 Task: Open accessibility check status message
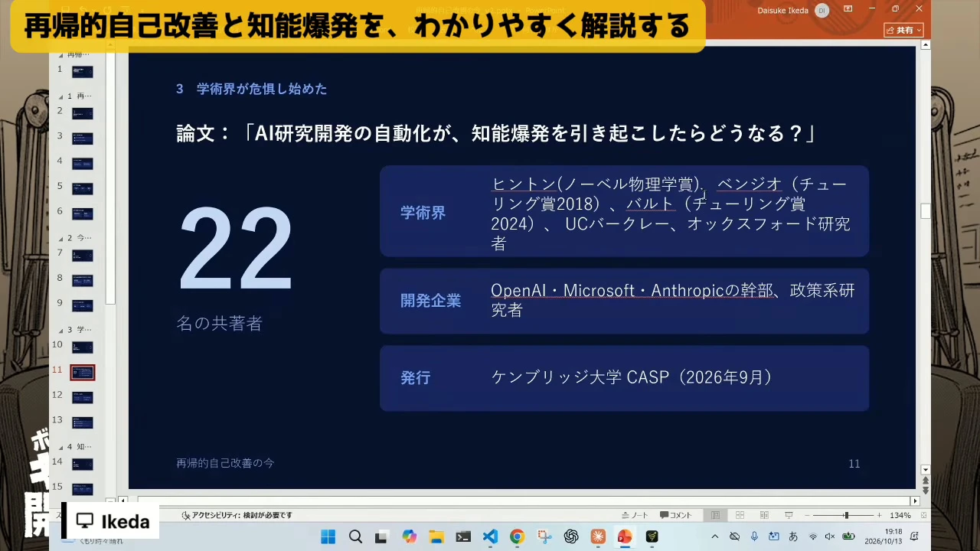coord(237,515)
